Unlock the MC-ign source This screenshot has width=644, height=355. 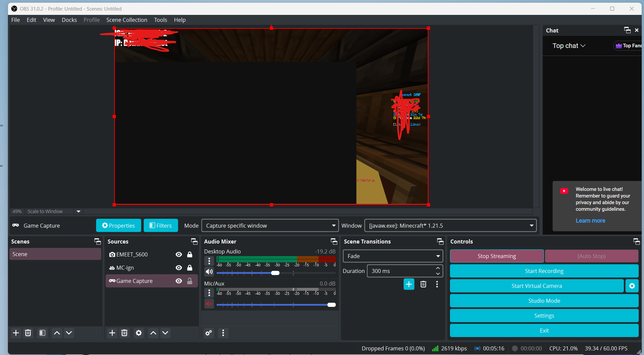click(x=190, y=268)
